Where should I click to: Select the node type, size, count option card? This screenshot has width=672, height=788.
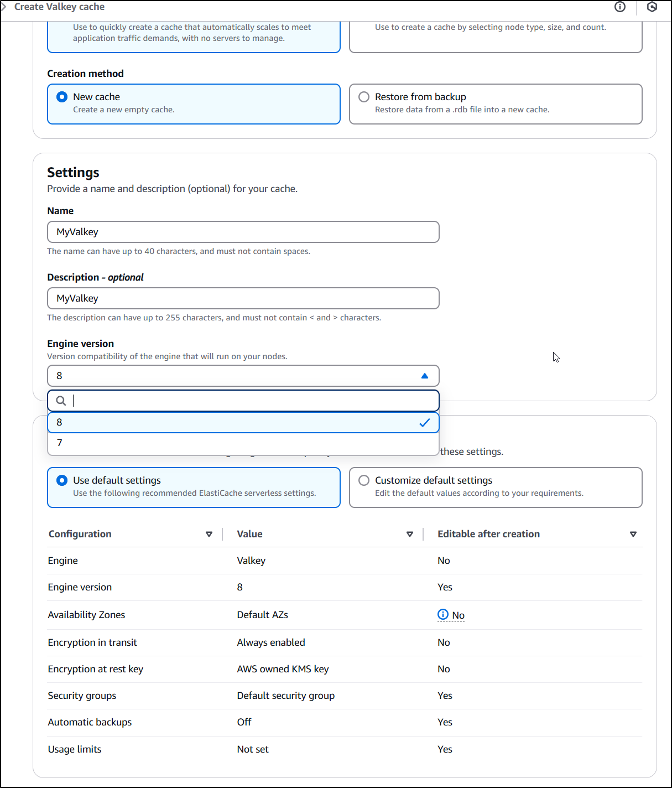coord(496,37)
